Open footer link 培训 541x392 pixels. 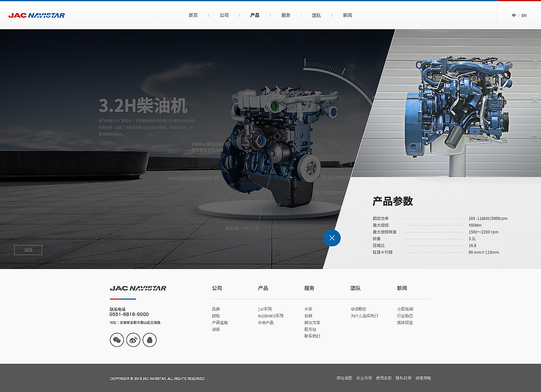309,316
